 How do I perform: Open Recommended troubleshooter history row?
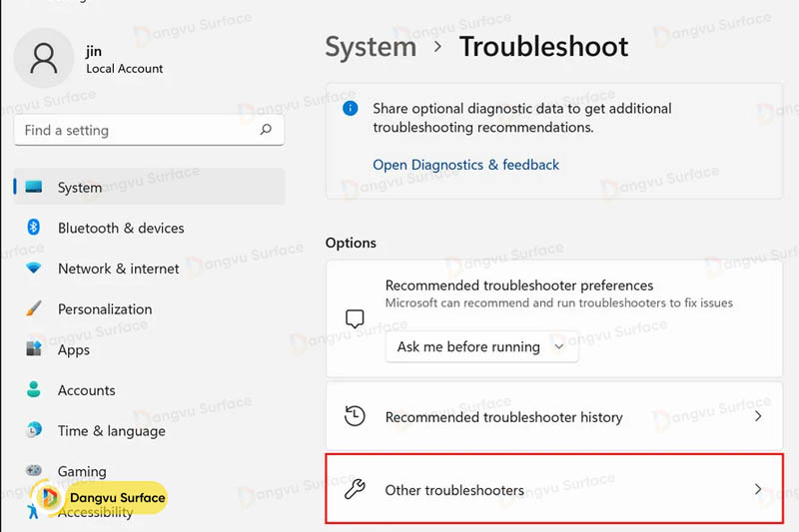(x=554, y=416)
